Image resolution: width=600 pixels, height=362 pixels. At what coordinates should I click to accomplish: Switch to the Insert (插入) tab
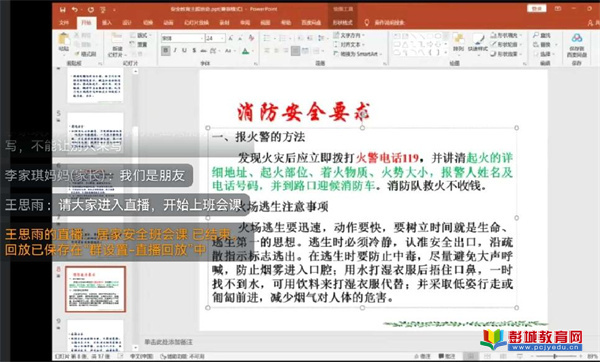coord(107,23)
